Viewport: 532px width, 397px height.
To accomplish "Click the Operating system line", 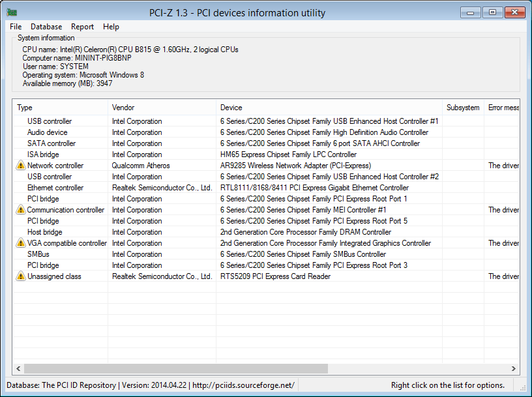I will click(83, 75).
